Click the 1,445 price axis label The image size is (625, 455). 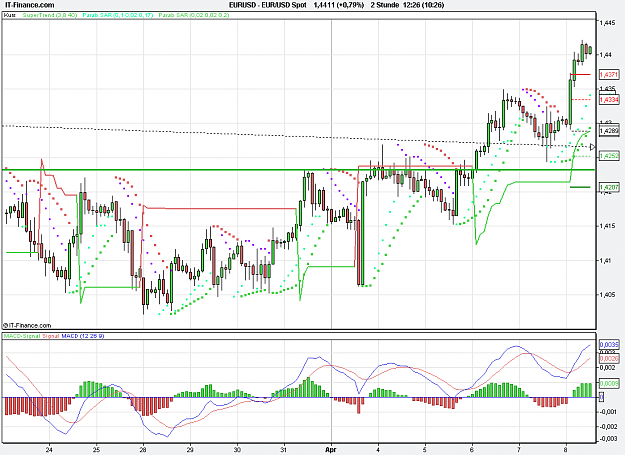[x=607, y=23]
